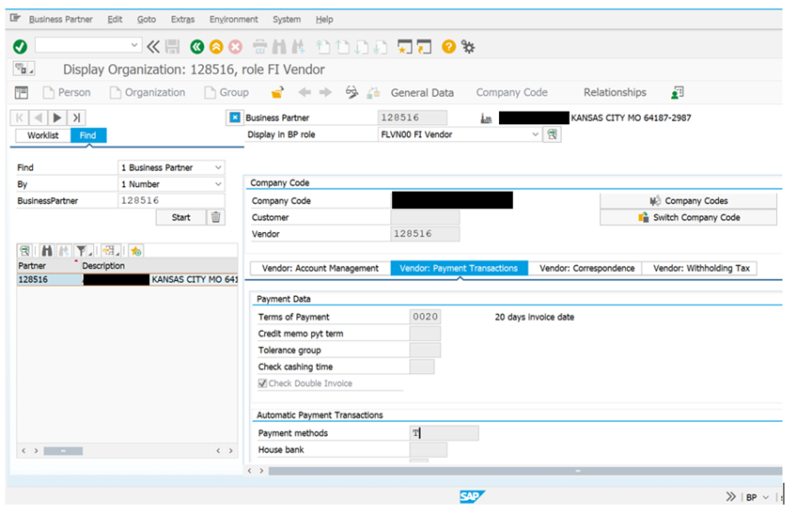Click the green Enter checkmark icon
The width and height of the screenshot is (812, 515).
[20, 46]
